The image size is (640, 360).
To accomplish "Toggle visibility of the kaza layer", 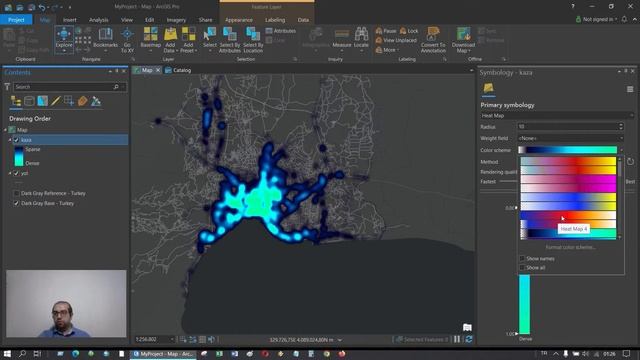I will point(16,140).
